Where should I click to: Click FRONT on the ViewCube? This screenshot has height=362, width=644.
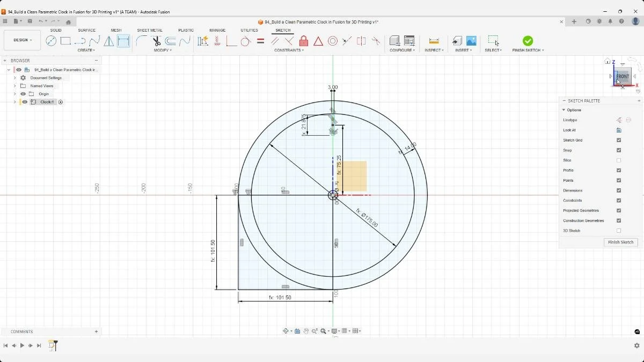pos(621,76)
